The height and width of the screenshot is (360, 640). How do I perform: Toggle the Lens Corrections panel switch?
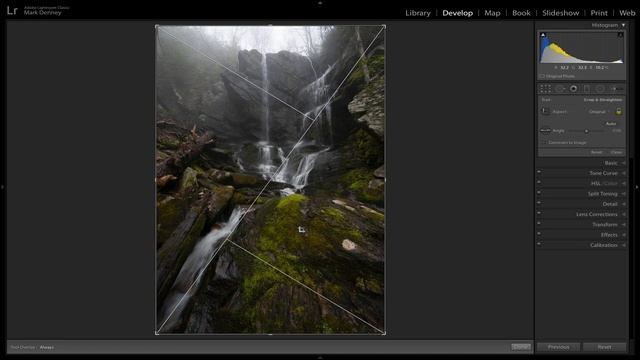tap(539, 213)
